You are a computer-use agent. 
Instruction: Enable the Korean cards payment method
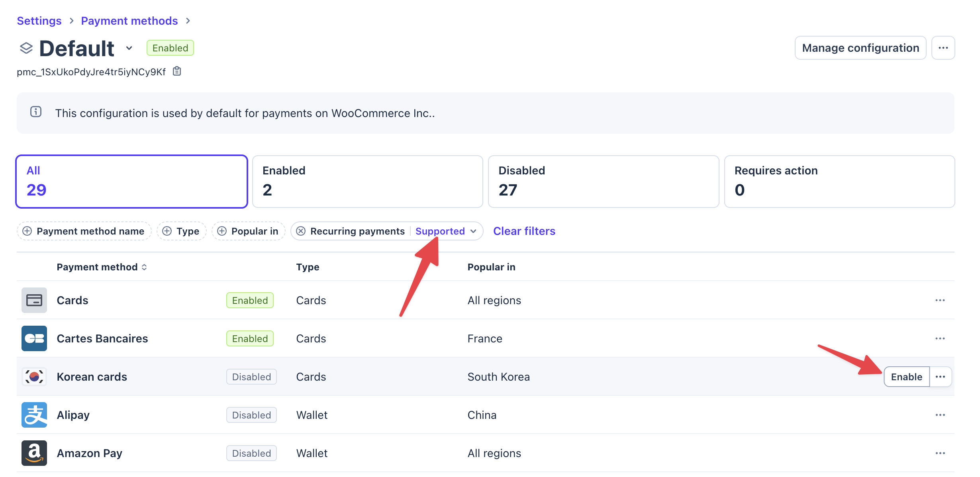906,377
